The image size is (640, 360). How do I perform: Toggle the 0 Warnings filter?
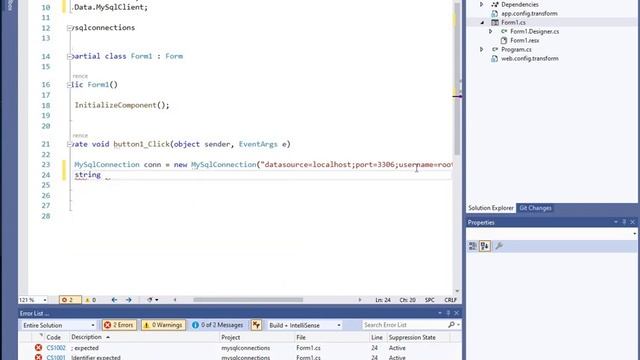click(163, 325)
